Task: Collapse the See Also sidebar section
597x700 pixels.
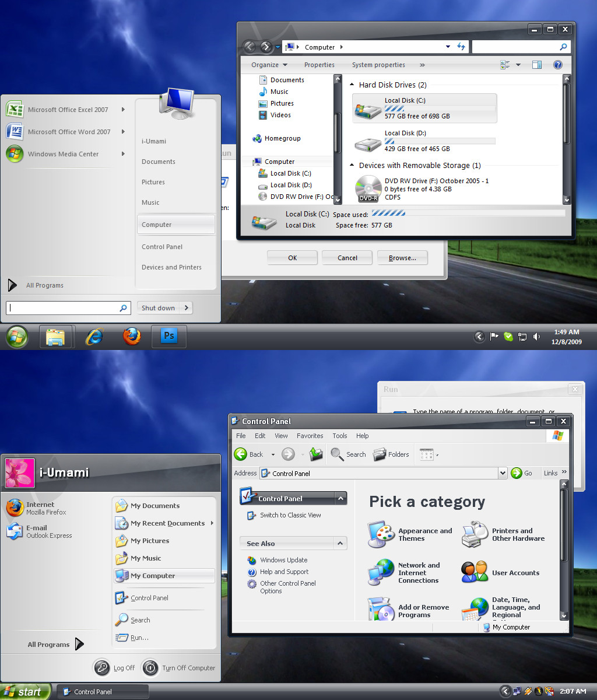Action: click(340, 544)
